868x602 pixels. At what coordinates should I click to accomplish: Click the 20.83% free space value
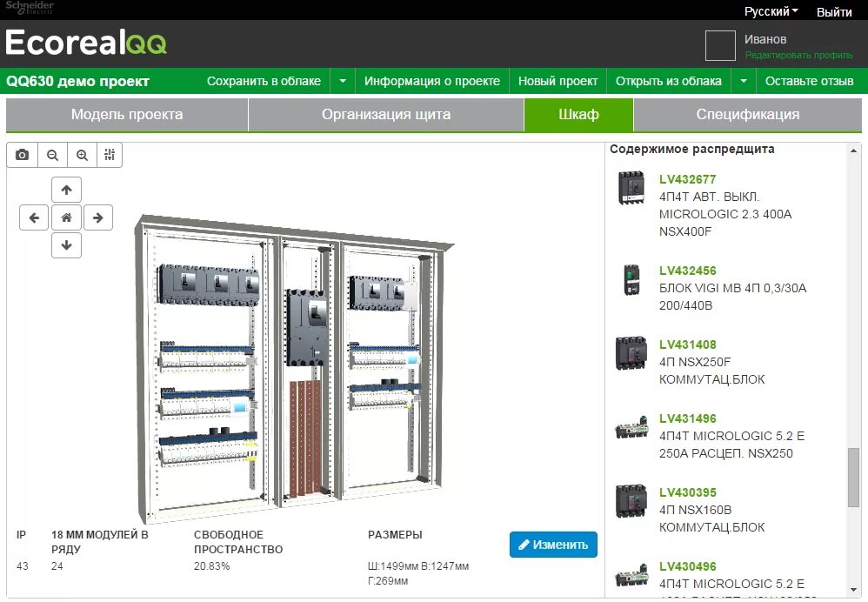(211, 566)
